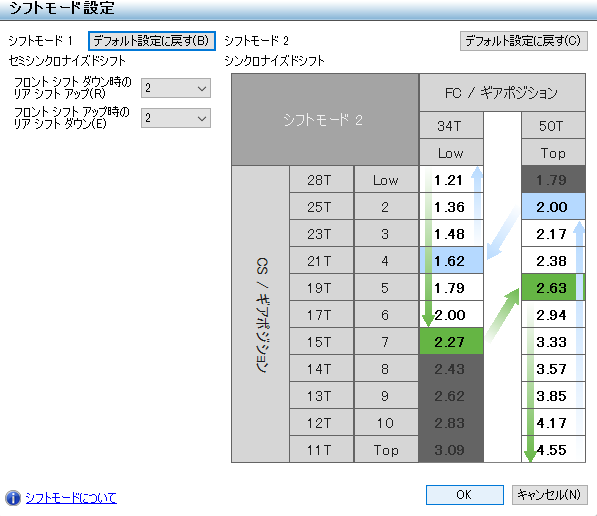This screenshot has width=597, height=516.
Task: Click the green diagonal up-shift arrow between the columns
Action: tap(503, 315)
